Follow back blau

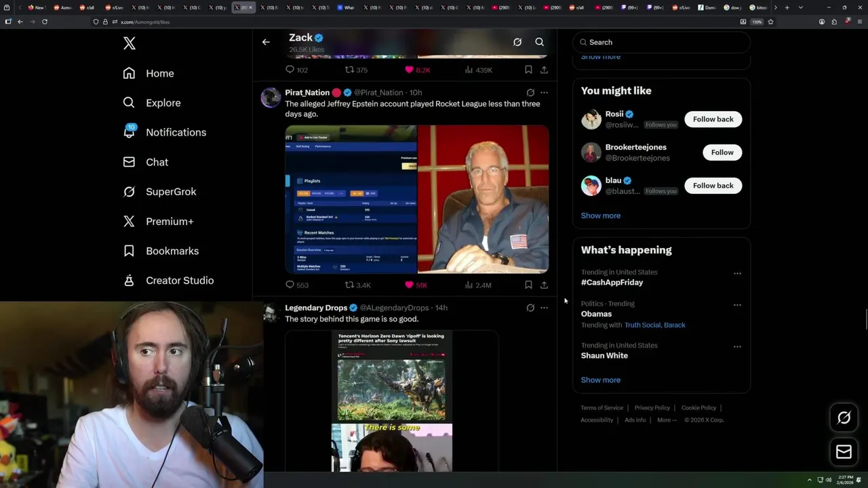(x=713, y=186)
